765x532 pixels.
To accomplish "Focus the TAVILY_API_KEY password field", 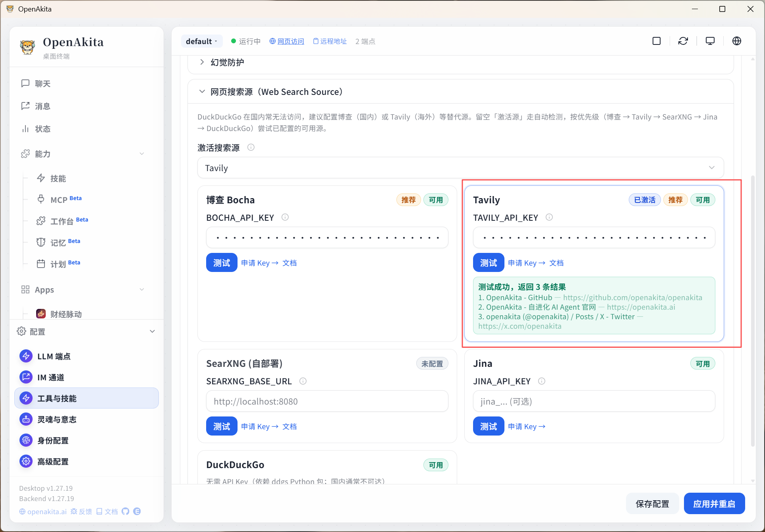I will (x=594, y=237).
